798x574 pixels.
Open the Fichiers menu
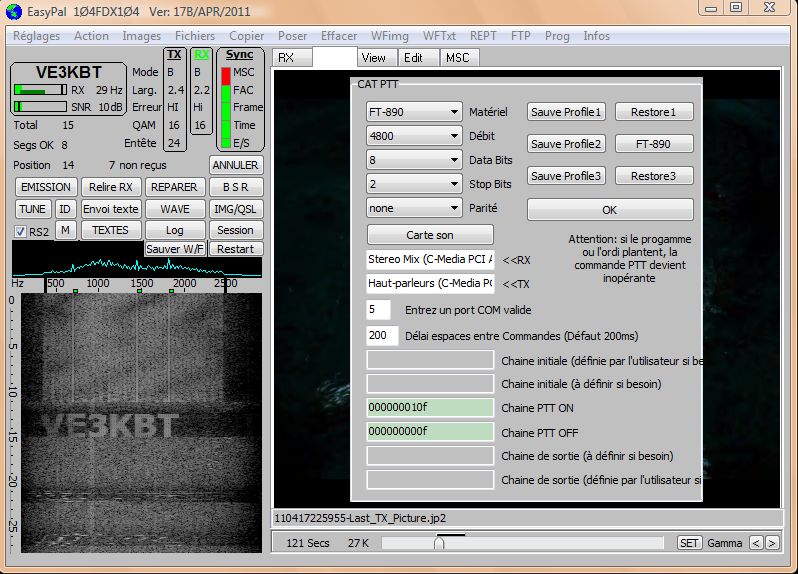[195, 36]
